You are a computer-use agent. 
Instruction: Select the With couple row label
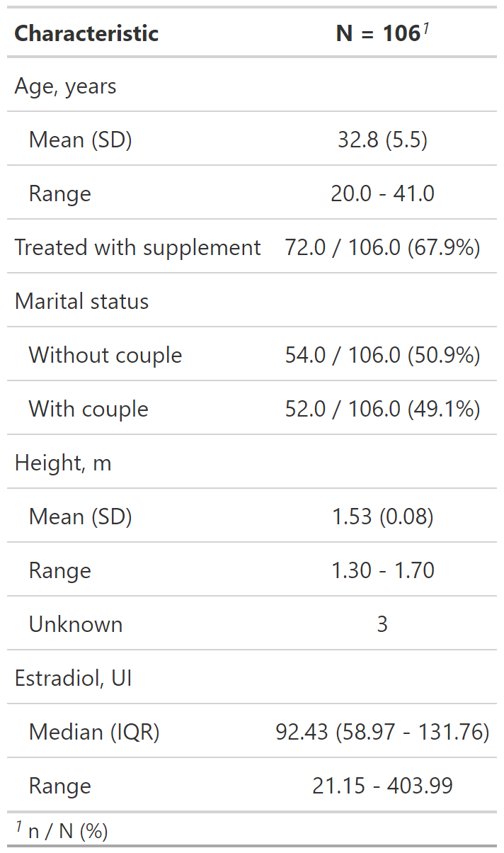88,409
